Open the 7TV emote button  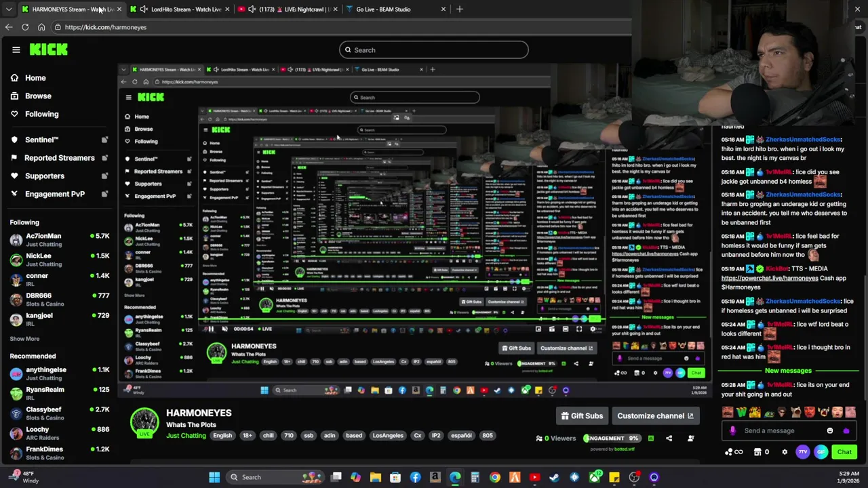803,451
